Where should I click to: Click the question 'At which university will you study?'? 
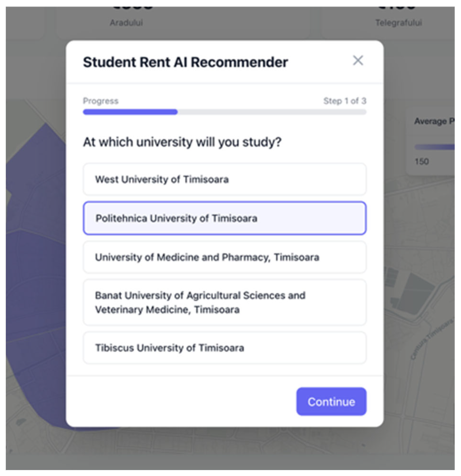(x=182, y=142)
